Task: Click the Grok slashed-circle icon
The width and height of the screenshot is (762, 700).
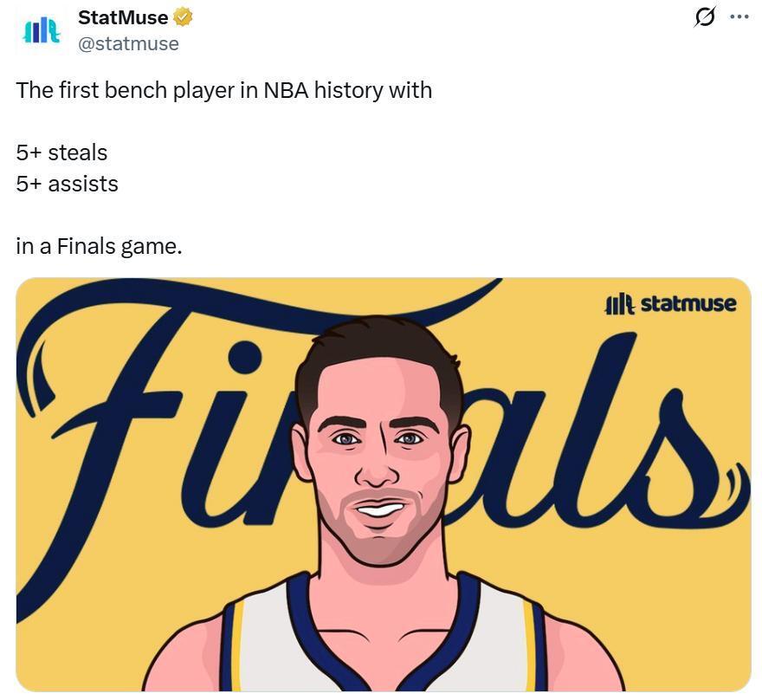Action: (x=705, y=16)
